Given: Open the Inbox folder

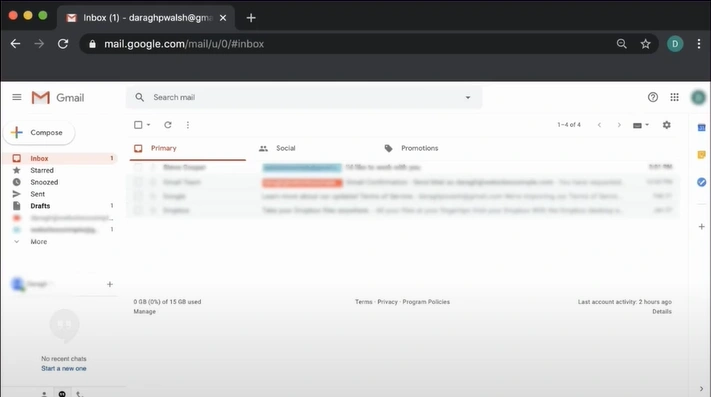Looking at the screenshot, I should tap(60, 158).
